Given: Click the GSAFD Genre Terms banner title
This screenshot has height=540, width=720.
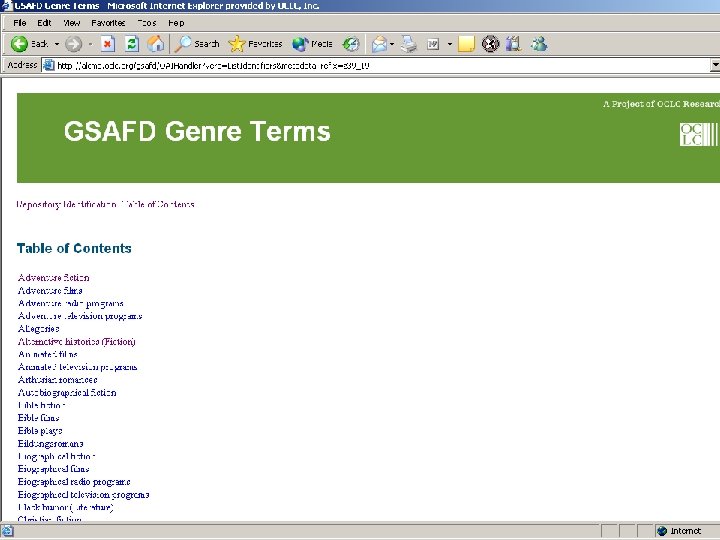Looking at the screenshot, I should [197, 131].
